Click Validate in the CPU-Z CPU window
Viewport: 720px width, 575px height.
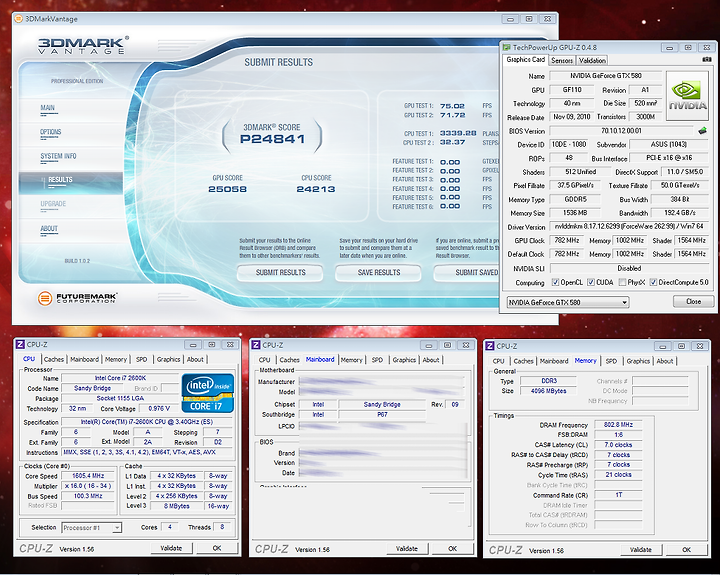point(171,548)
